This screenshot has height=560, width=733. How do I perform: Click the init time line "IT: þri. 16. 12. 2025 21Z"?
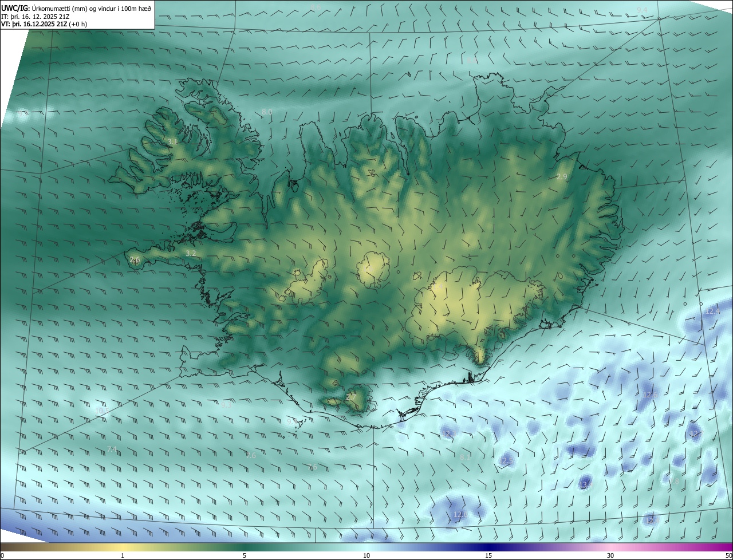(x=36, y=17)
